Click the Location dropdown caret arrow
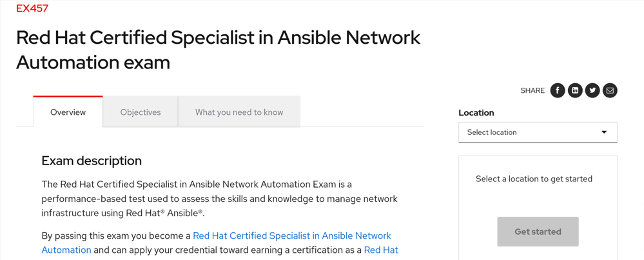The width and height of the screenshot is (644, 260). click(604, 132)
